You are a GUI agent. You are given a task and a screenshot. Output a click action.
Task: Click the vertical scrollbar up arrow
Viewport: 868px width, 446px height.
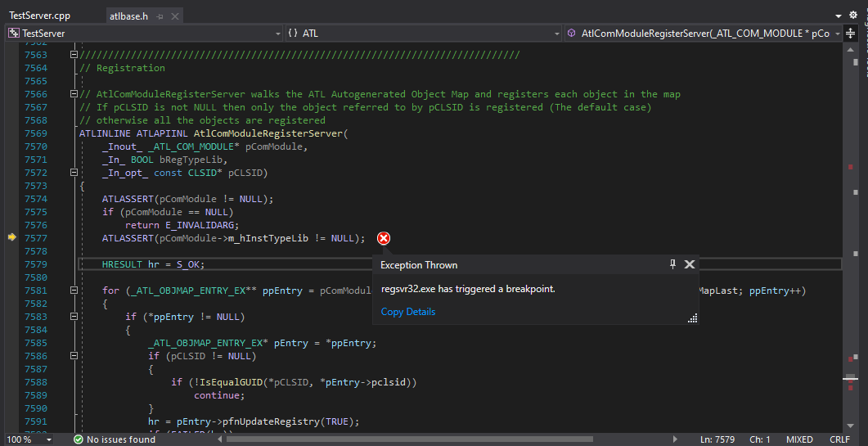[850, 49]
